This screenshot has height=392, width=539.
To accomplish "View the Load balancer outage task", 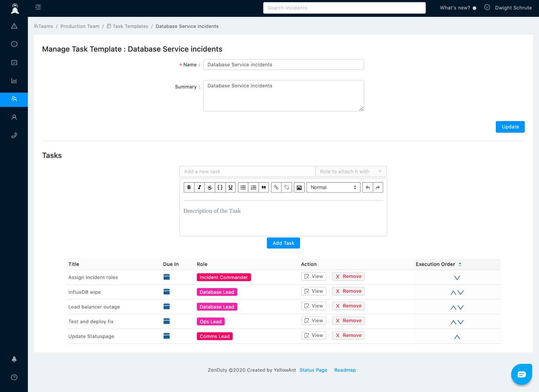I will 314,306.
